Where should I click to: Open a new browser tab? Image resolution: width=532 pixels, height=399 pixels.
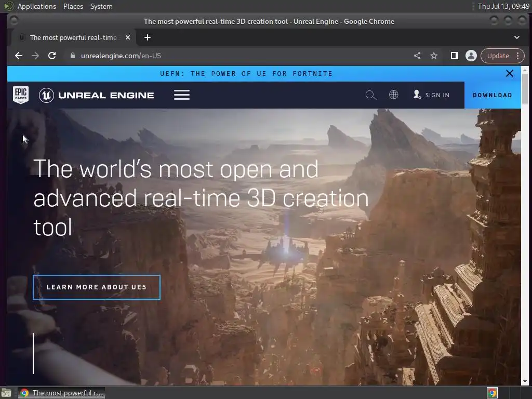[x=147, y=37]
